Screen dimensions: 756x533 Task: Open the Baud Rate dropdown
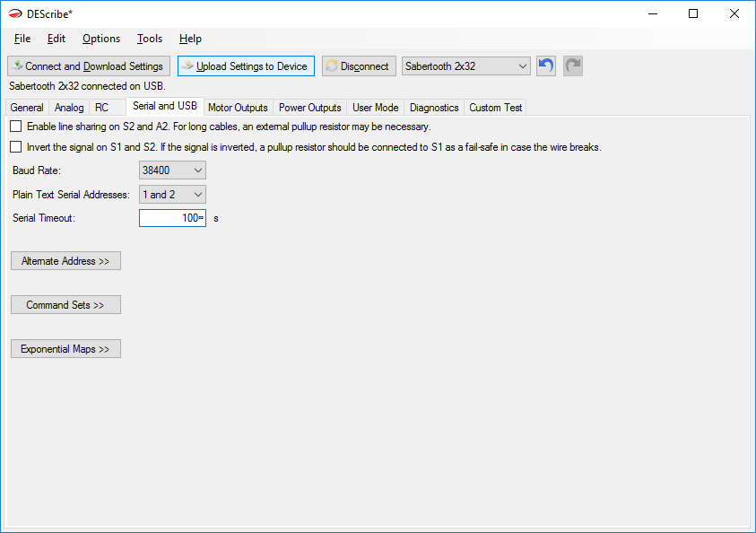[x=172, y=170]
